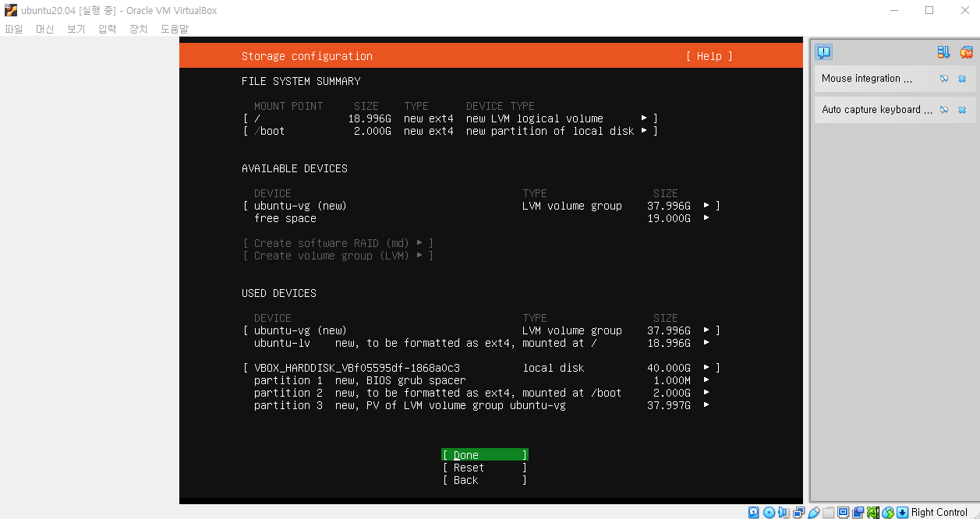Viewport: 980px width, 519px height.
Task: Click the recording status icon
Action: (858, 512)
